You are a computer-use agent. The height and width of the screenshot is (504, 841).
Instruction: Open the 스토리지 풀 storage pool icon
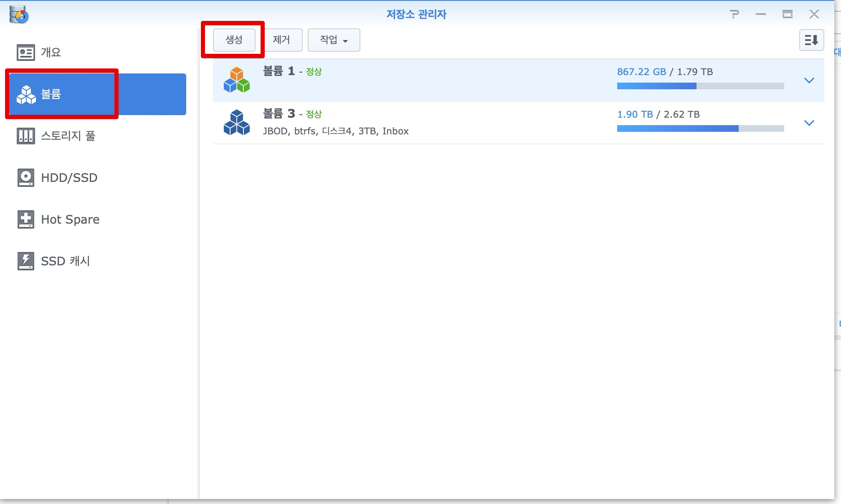[25, 136]
